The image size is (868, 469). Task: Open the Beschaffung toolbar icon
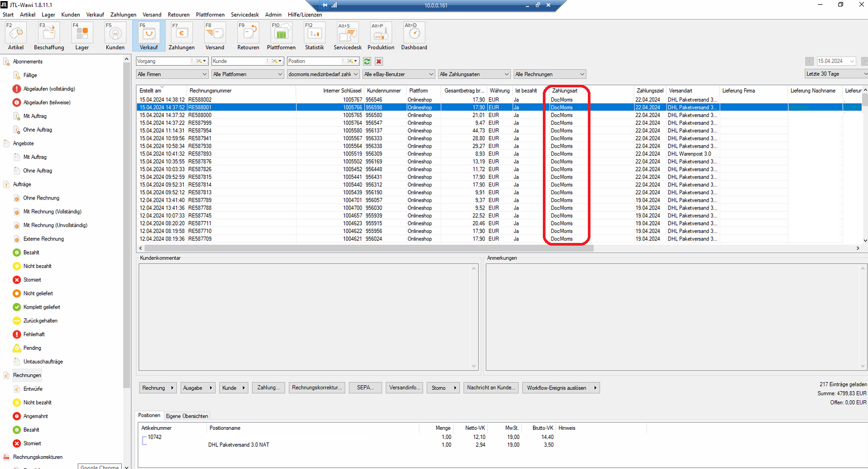pyautogui.click(x=49, y=33)
